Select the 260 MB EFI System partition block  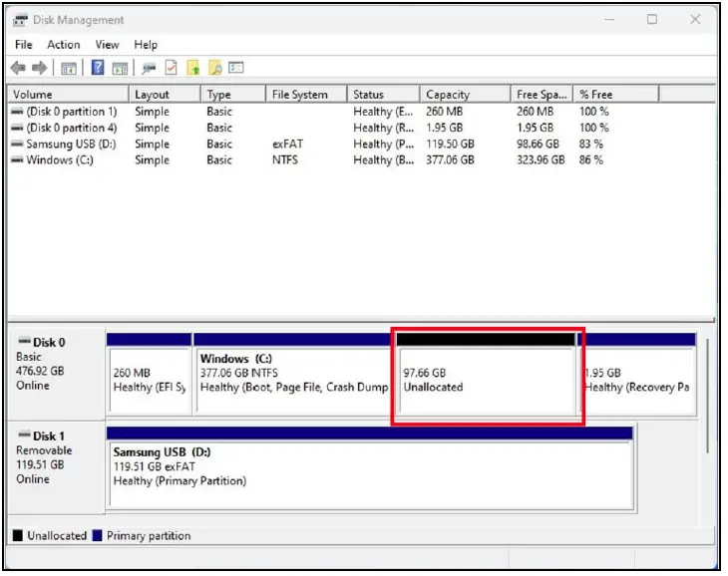point(149,374)
